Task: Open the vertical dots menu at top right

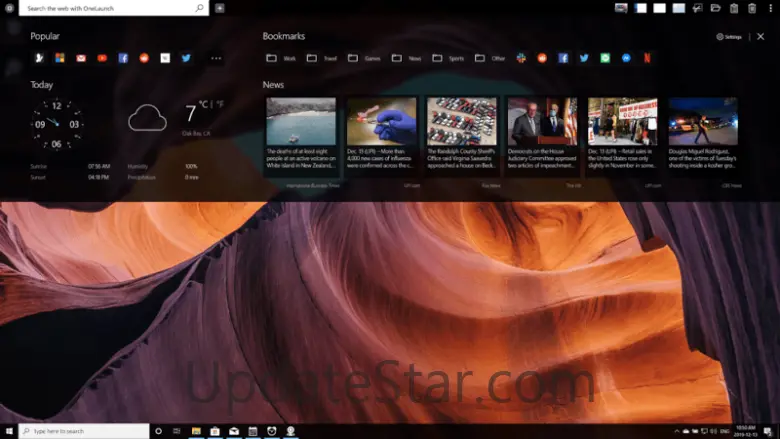Action: click(x=769, y=8)
